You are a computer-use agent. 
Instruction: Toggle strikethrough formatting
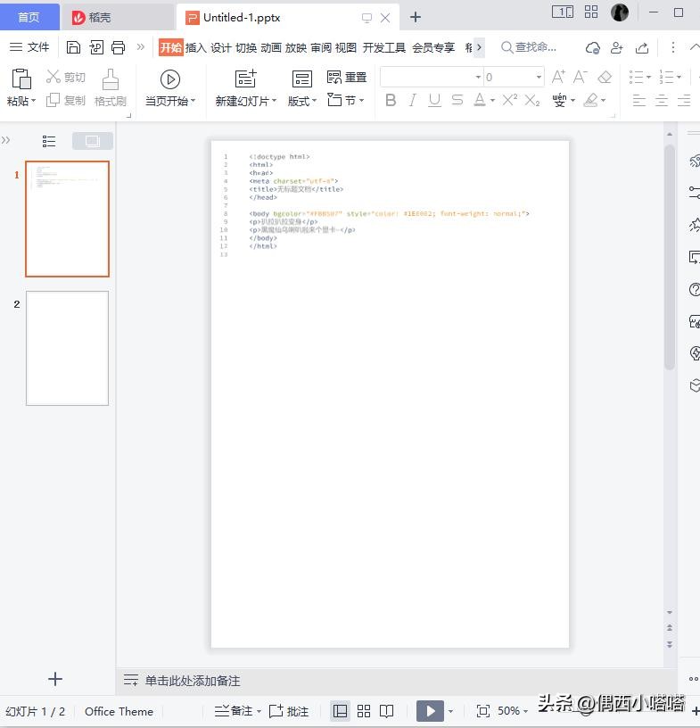click(457, 100)
